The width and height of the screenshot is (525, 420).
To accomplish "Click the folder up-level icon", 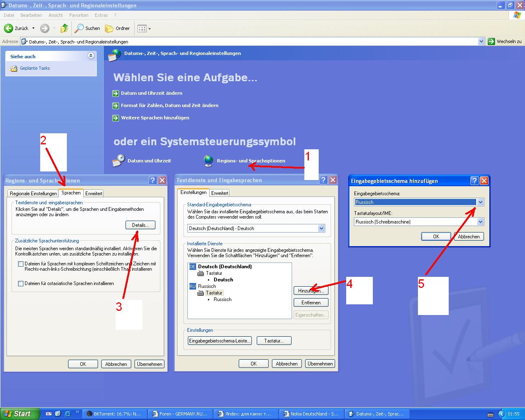I will tap(64, 28).
